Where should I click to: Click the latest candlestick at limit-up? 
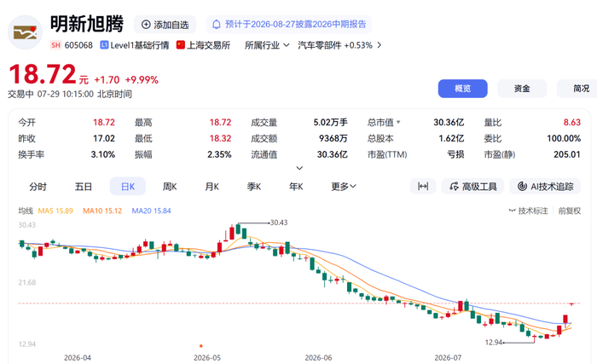(571, 303)
